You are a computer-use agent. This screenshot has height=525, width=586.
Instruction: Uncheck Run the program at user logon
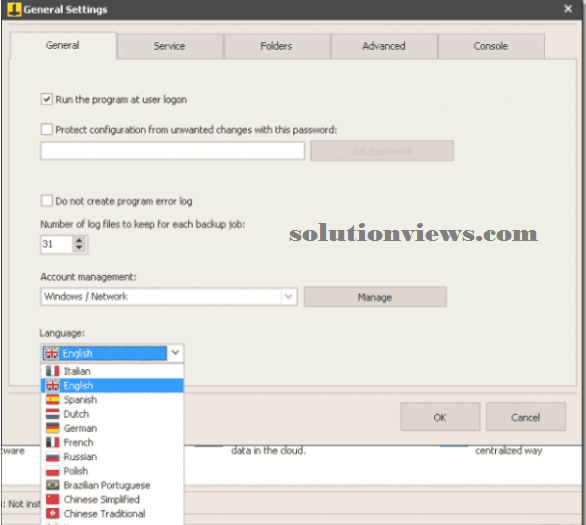pyautogui.click(x=47, y=99)
